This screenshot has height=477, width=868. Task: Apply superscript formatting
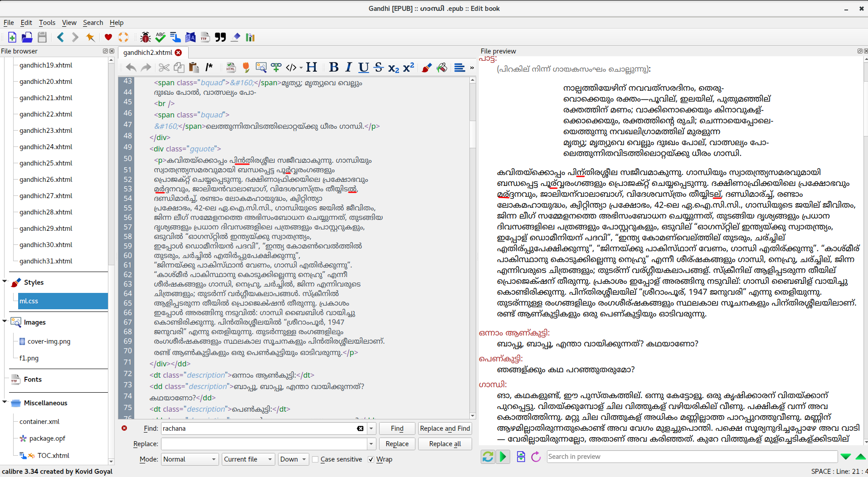[409, 67]
